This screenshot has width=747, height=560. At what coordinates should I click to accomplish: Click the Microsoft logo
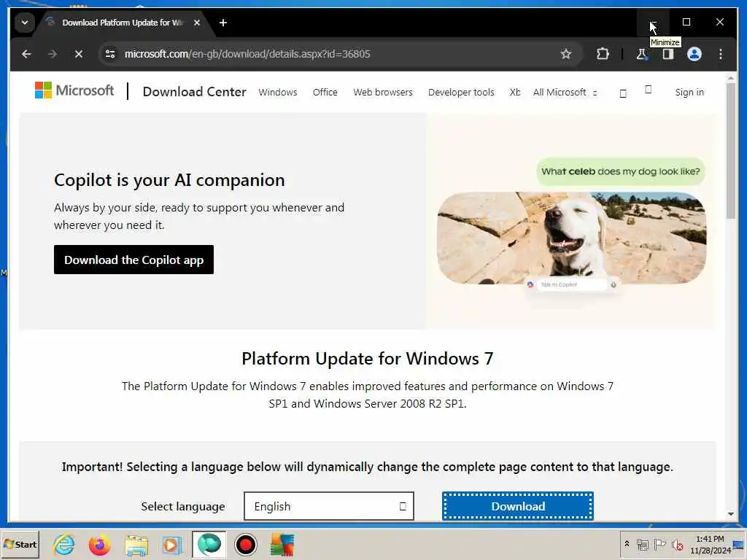[x=74, y=90]
